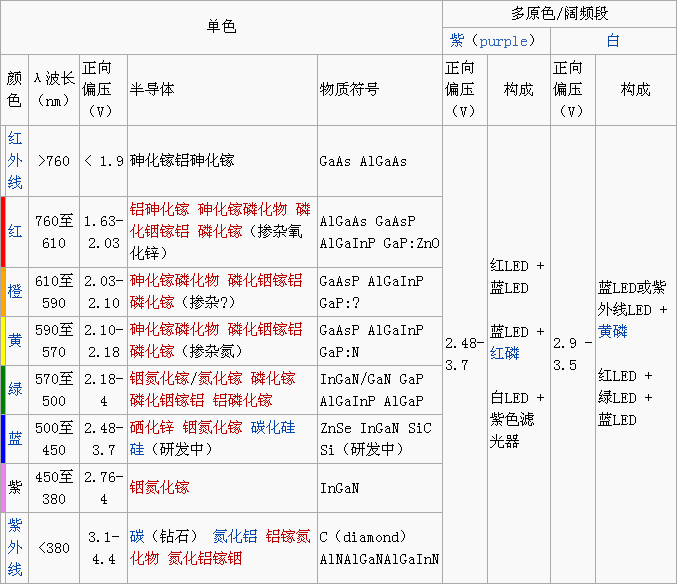Select the 760至610 wavelength cell
Viewport: 677px width, 584px height.
click(x=54, y=232)
